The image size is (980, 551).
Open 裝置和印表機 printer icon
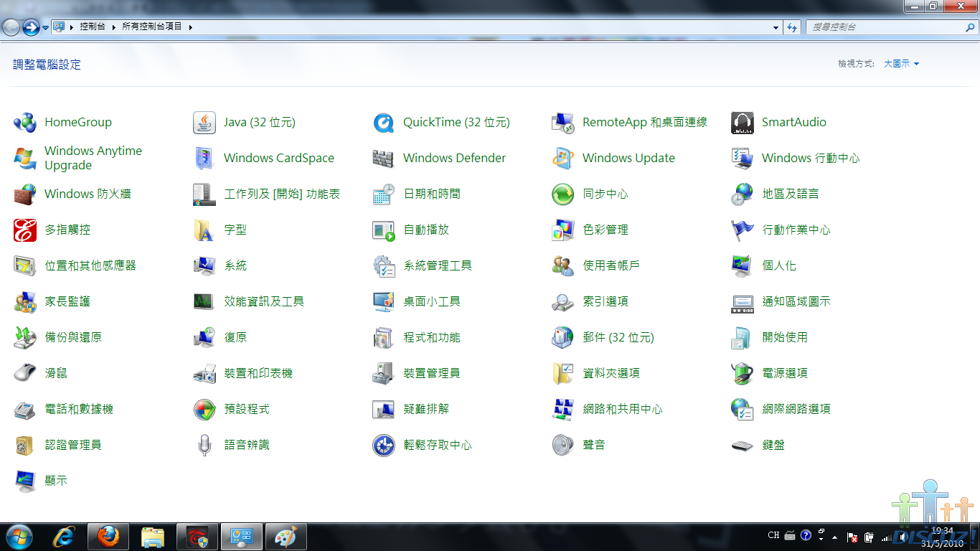click(204, 374)
